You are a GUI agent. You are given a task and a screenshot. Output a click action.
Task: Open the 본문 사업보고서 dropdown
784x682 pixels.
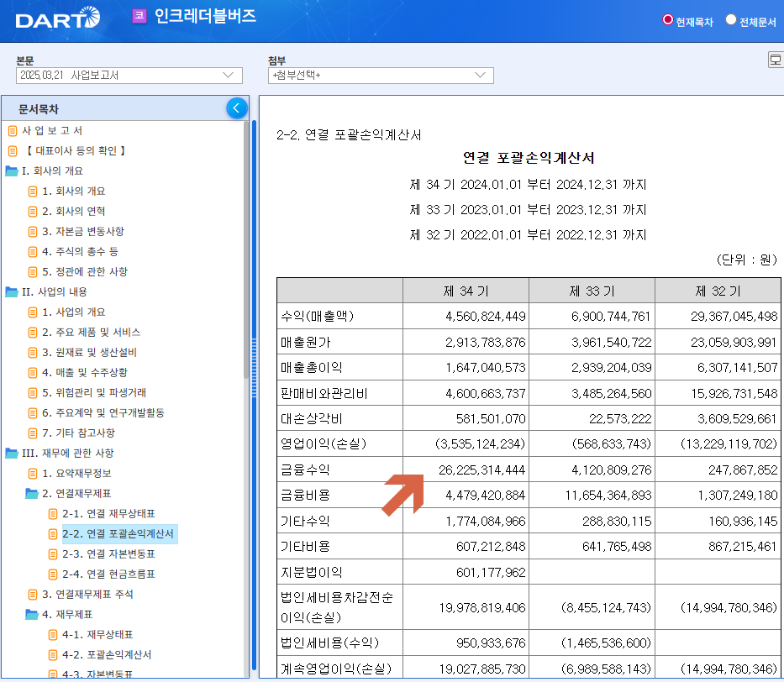[129, 76]
